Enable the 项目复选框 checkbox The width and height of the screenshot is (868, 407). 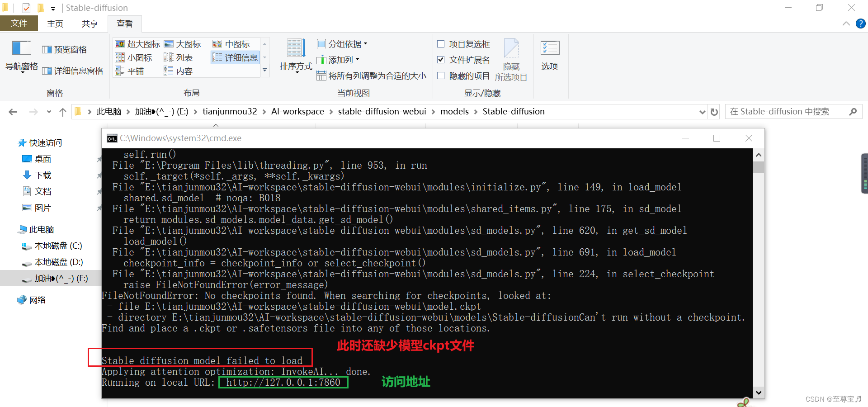coord(441,44)
